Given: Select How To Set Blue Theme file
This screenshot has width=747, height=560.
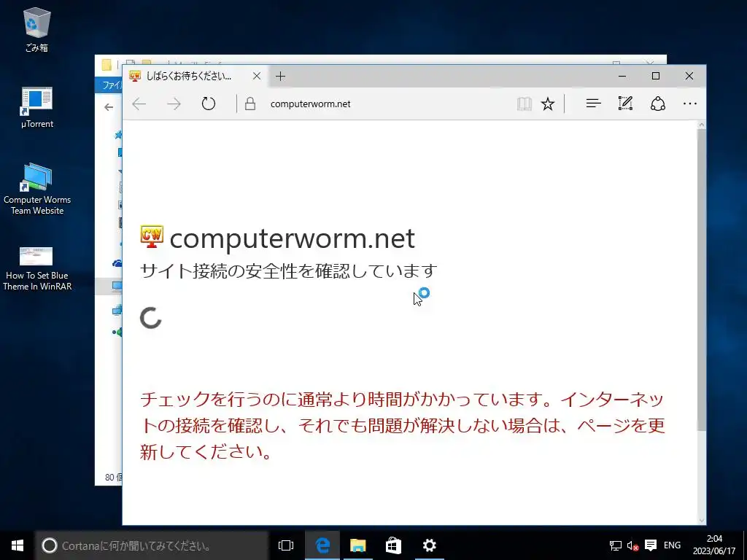Looking at the screenshot, I should pyautogui.click(x=36, y=268).
